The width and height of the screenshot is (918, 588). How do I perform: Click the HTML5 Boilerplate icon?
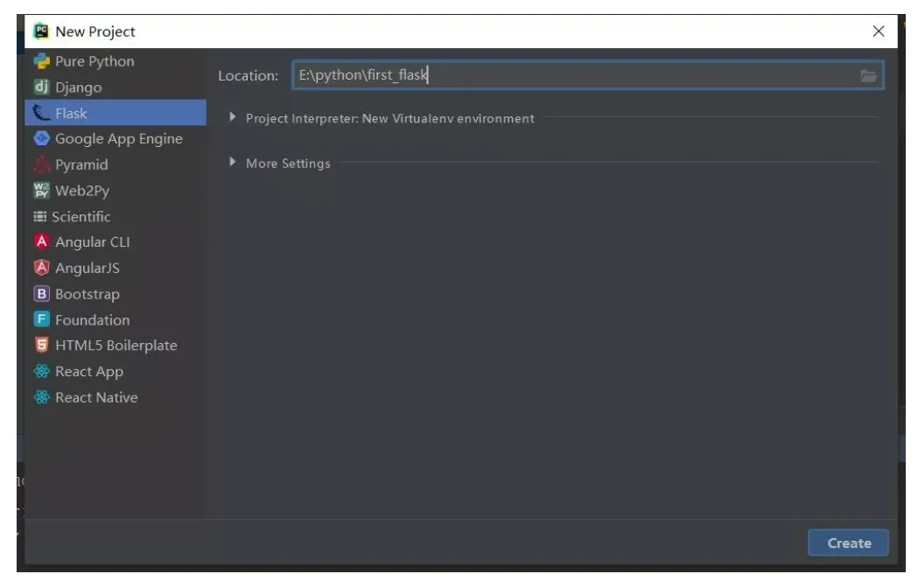(41, 346)
